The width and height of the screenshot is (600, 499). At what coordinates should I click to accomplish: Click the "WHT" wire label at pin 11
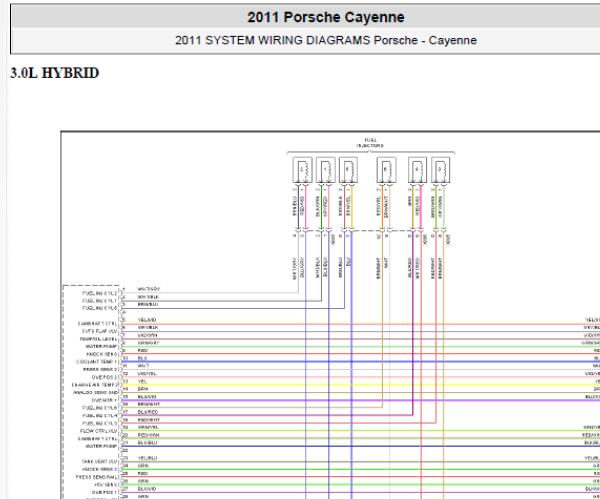(143, 366)
